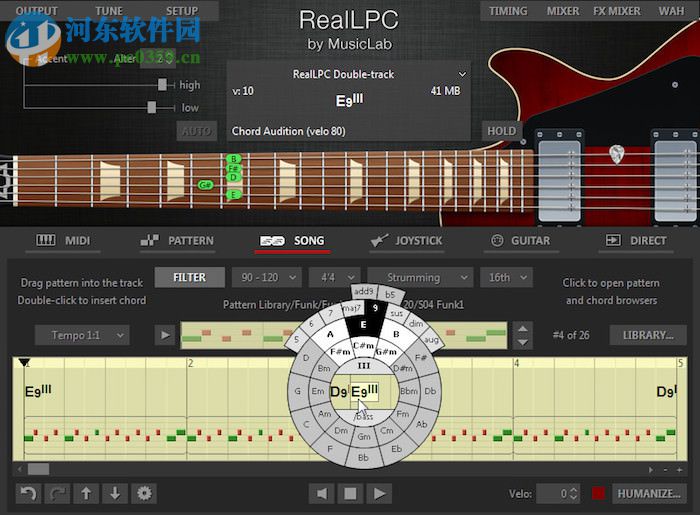This screenshot has height=515, width=700.
Task: Stop song playback
Action: (350, 494)
